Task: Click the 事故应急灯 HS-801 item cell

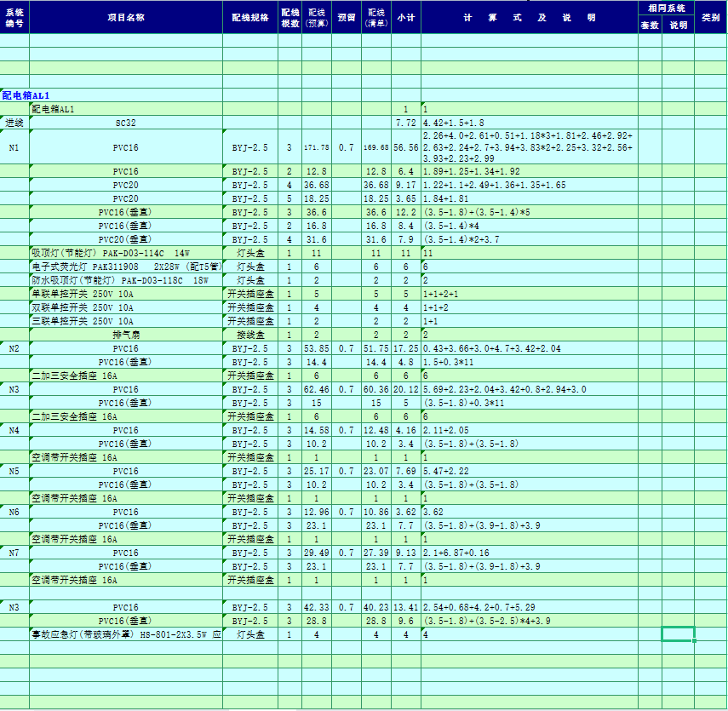Action: click(125, 634)
